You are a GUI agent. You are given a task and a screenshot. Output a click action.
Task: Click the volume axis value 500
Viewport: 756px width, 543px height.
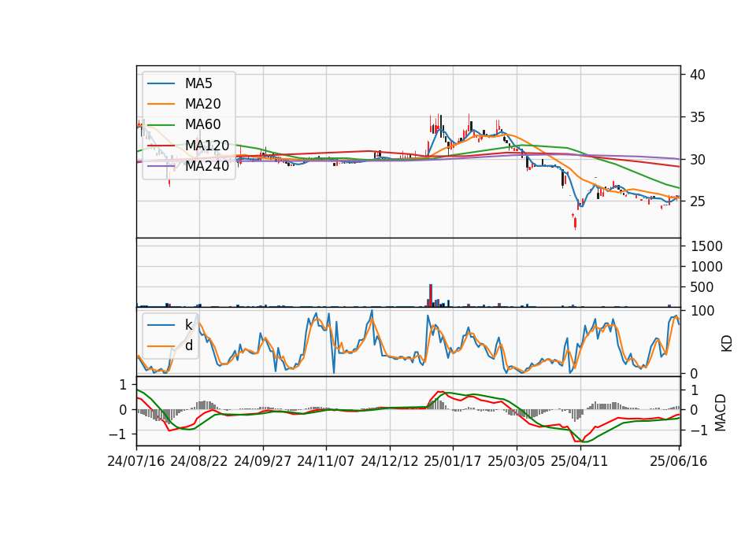tap(702, 287)
